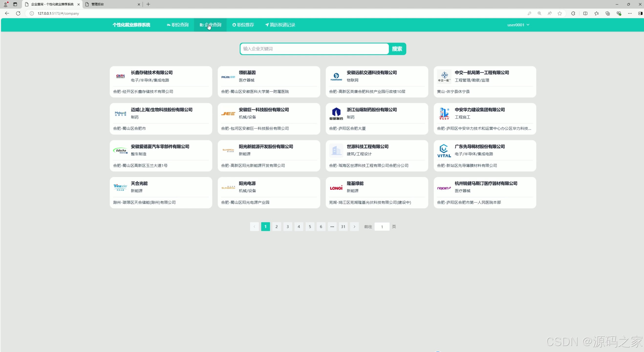
Task: Go back to previous page
Action: [7, 13]
